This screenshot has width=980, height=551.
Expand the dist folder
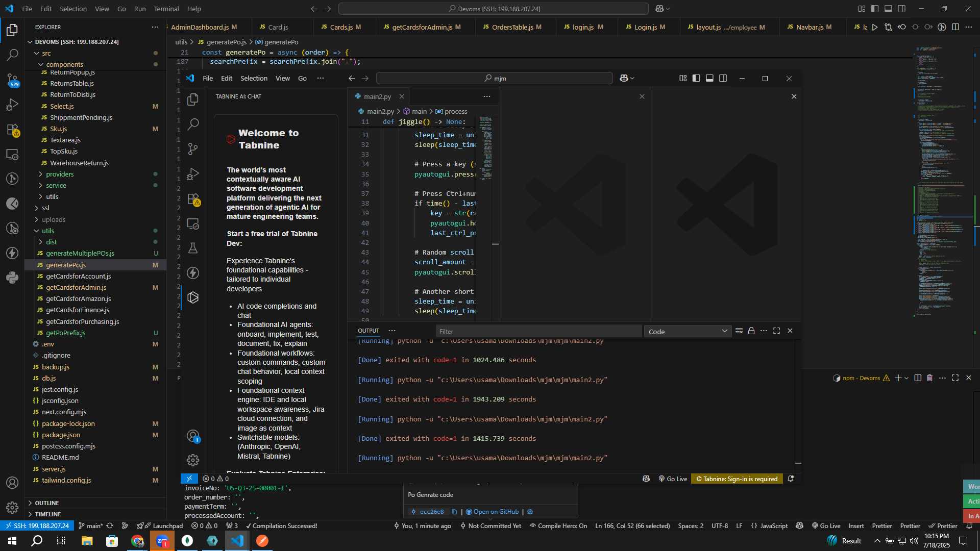tap(51, 242)
